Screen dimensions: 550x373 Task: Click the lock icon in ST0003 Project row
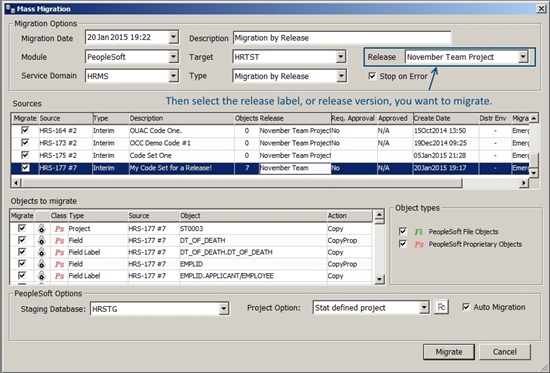[x=42, y=229]
